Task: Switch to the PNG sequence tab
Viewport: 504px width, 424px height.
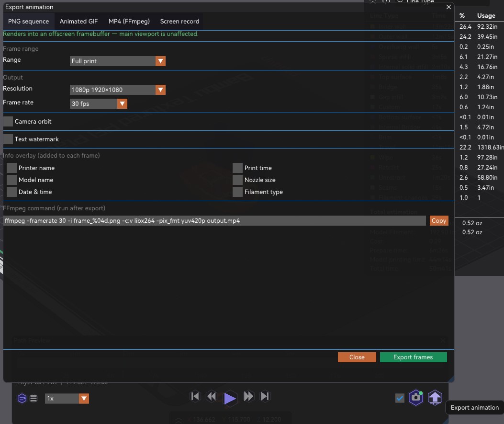Action: 28,21
